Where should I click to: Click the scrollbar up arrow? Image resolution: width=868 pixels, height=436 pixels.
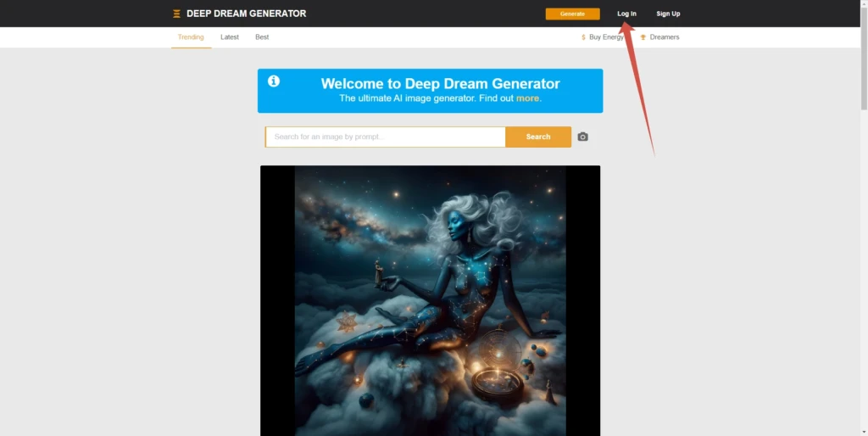(864, 4)
